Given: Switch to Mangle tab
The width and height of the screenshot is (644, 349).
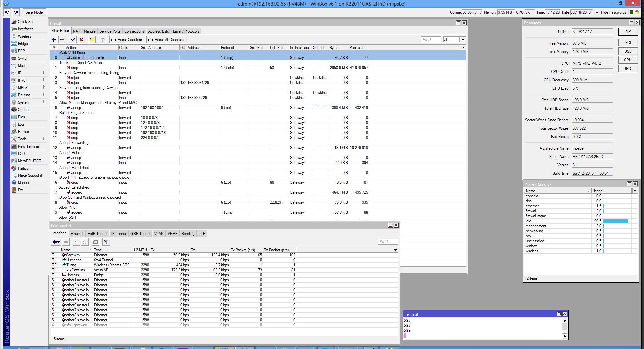Looking at the screenshot, I should [x=90, y=31].
